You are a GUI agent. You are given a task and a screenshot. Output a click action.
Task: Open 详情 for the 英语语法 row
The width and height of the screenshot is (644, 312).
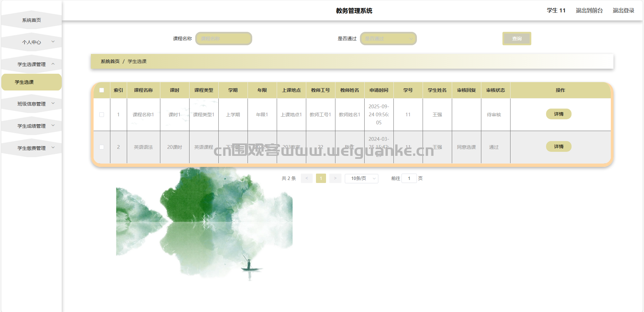click(559, 146)
